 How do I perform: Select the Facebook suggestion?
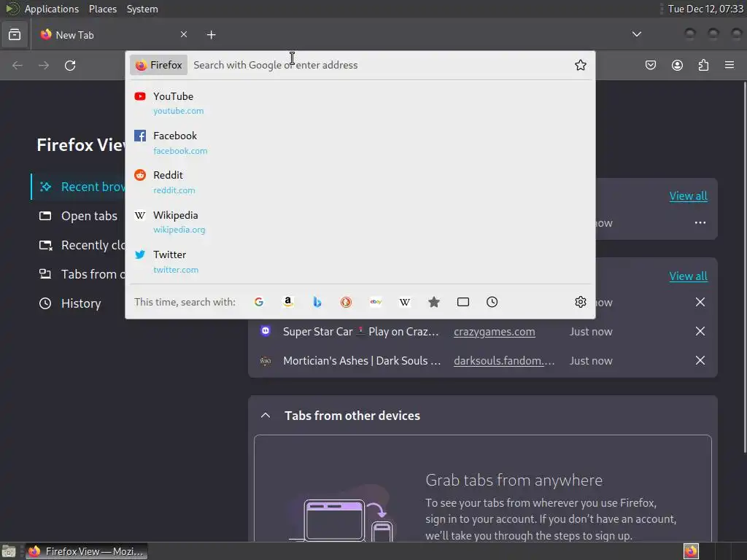(x=360, y=142)
